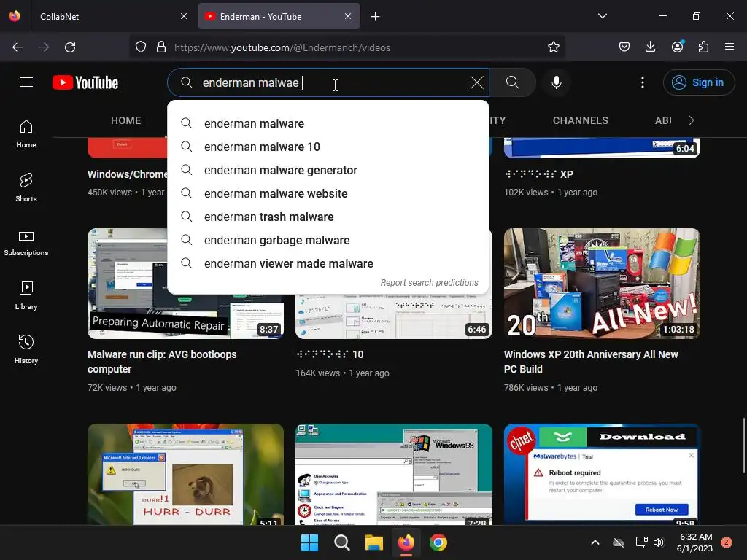This screenshot has width=747, height=560.
Task: Open the Windows Start menu
Action: pos(309,542)
